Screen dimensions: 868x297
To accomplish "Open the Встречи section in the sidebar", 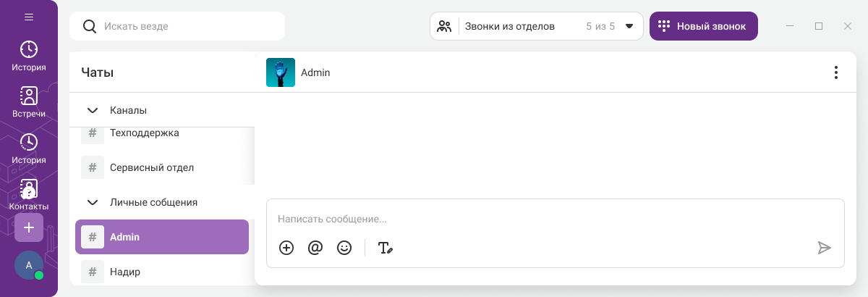I will pos(29,102).
